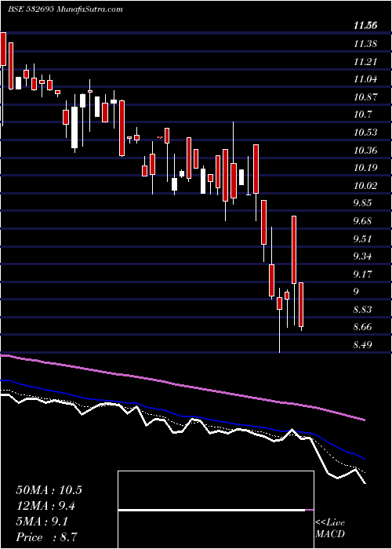Select the 9.34 price label
Viewport: 392px width, 549px height.
364,256
